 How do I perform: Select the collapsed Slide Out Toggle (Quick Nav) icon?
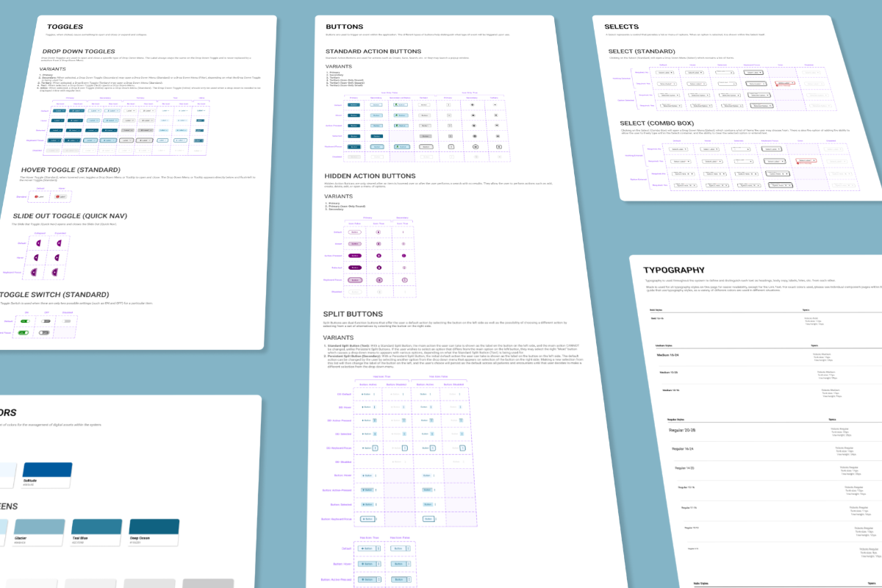[39, 243]
